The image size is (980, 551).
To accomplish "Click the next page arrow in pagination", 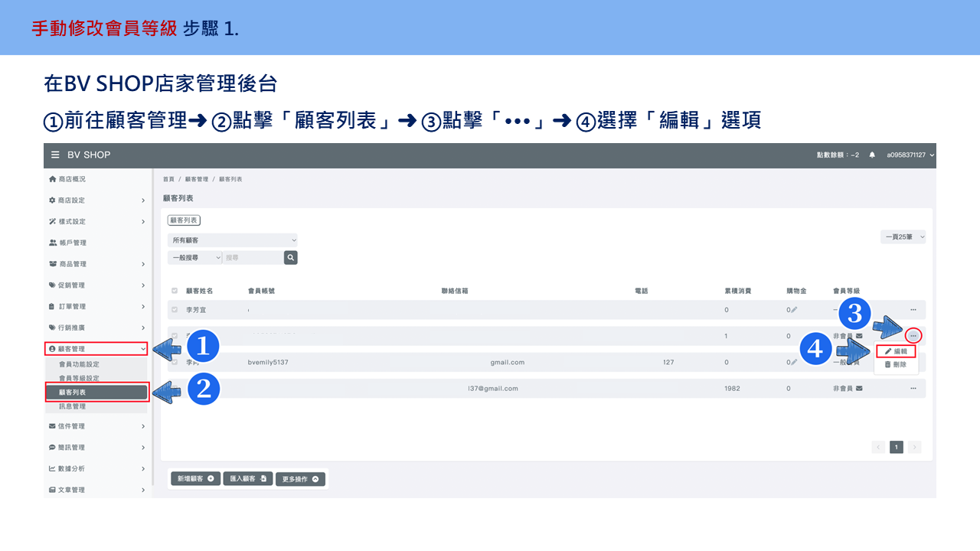I will [x=914, y=447].
